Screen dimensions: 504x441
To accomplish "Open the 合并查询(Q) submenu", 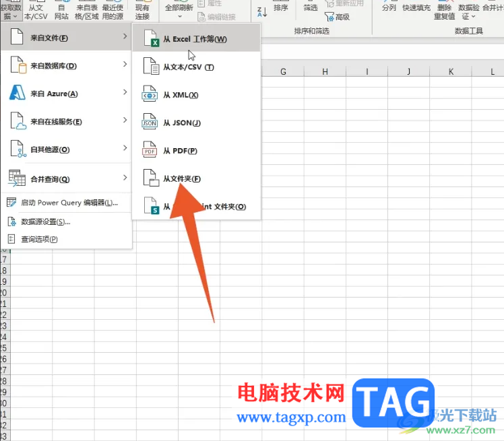I will 66,178.
